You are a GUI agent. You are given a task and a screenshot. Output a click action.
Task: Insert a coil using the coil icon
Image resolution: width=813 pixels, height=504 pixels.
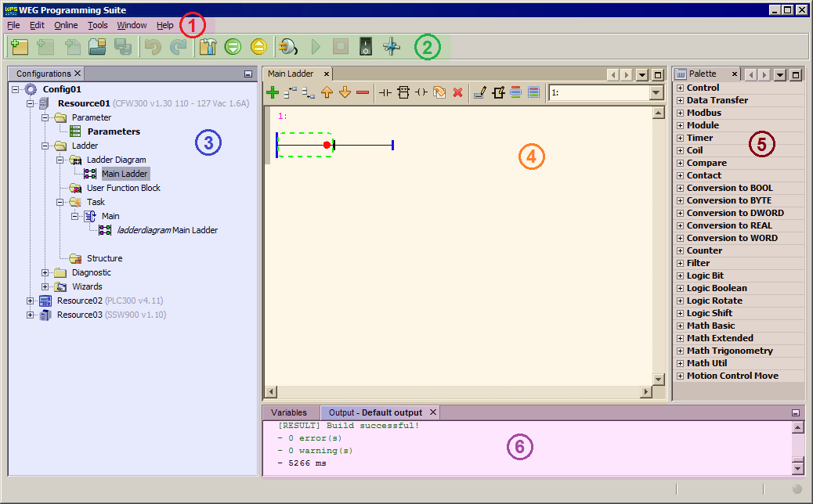click(x=421, y=92)
